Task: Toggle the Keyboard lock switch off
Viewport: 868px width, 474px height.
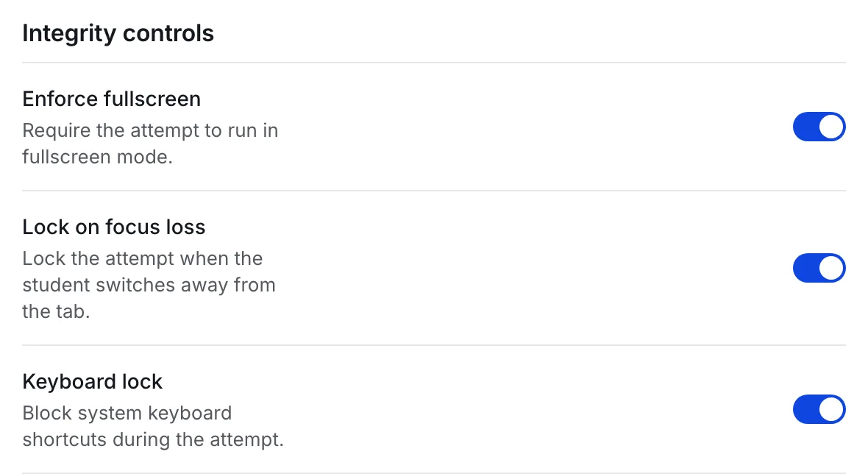Action: tap(819, 409)
